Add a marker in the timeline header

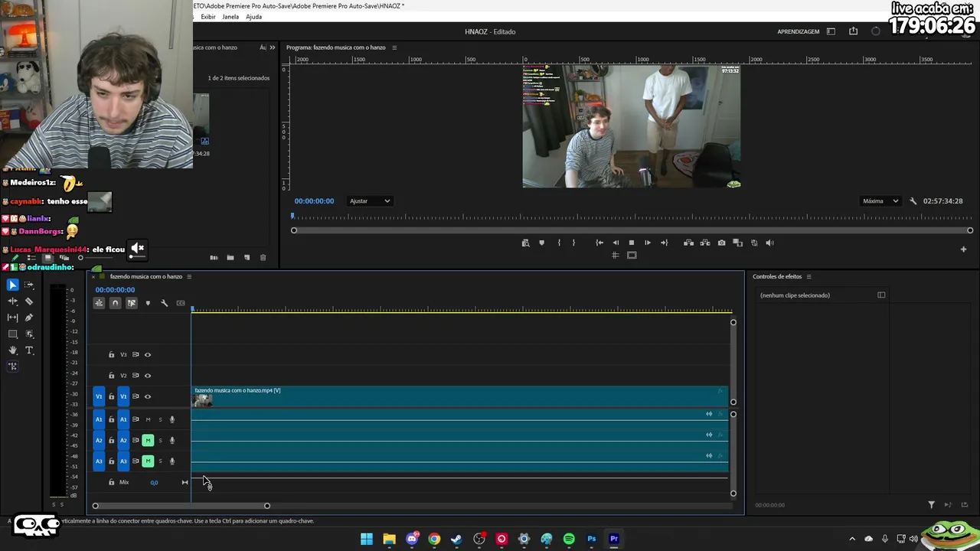pos(148,303)
